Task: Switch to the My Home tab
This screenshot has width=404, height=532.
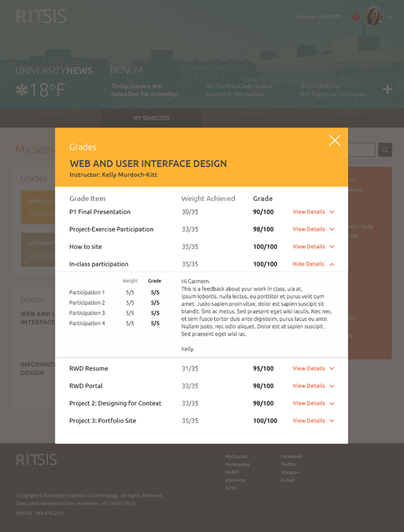Action: [x=50, y=118]
